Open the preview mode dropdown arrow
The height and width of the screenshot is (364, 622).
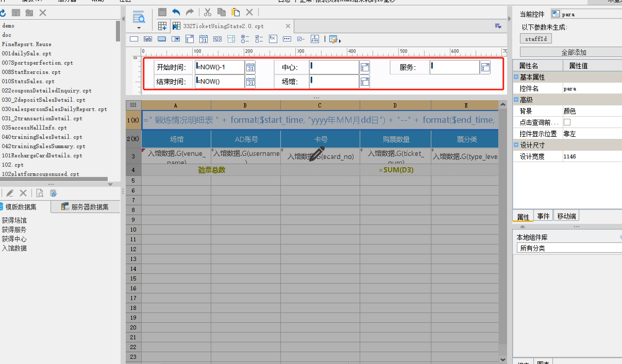[x=139, y=28]
